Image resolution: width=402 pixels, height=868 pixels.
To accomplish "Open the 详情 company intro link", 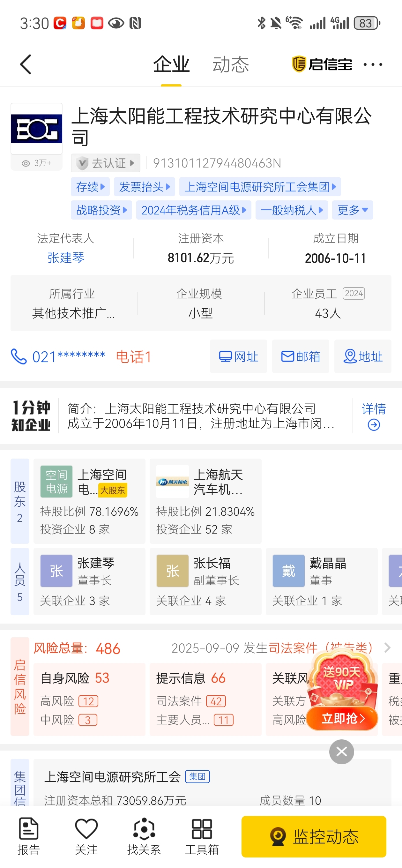I will click(x=374, y=409).
